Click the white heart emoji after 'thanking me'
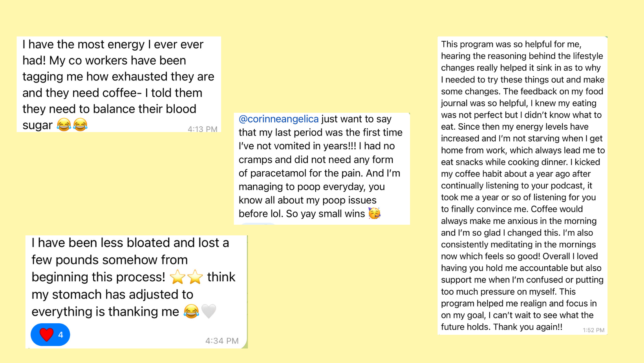This screenshot has width=644, height=363. tap(209, 312)
